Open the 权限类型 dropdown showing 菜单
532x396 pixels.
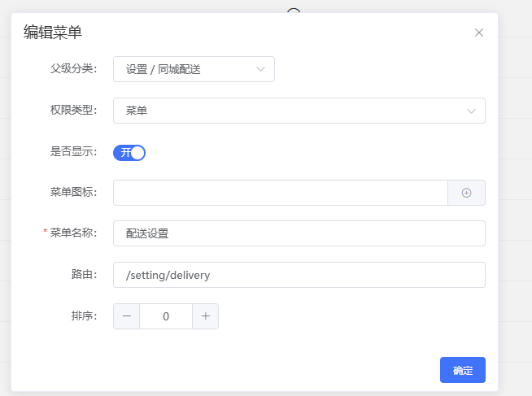293,111
